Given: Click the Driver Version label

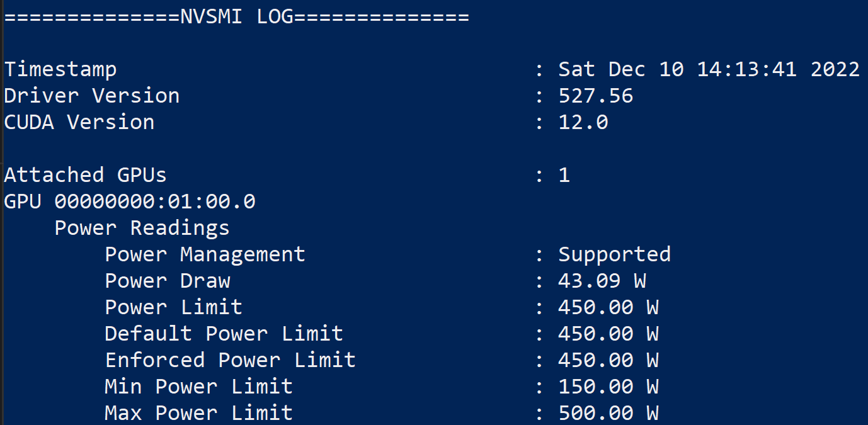Looking at the screenshot, I should click(x=92, y=96).
